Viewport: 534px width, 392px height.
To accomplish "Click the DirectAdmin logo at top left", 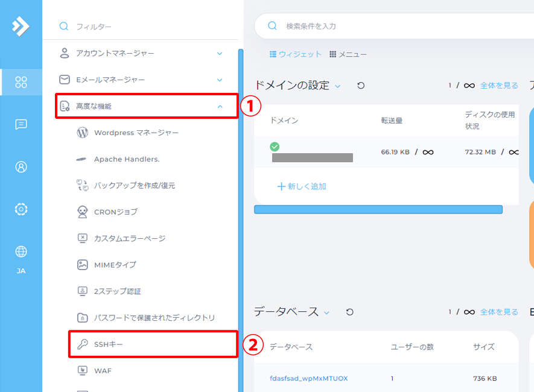I will click(x=21, y=26).
